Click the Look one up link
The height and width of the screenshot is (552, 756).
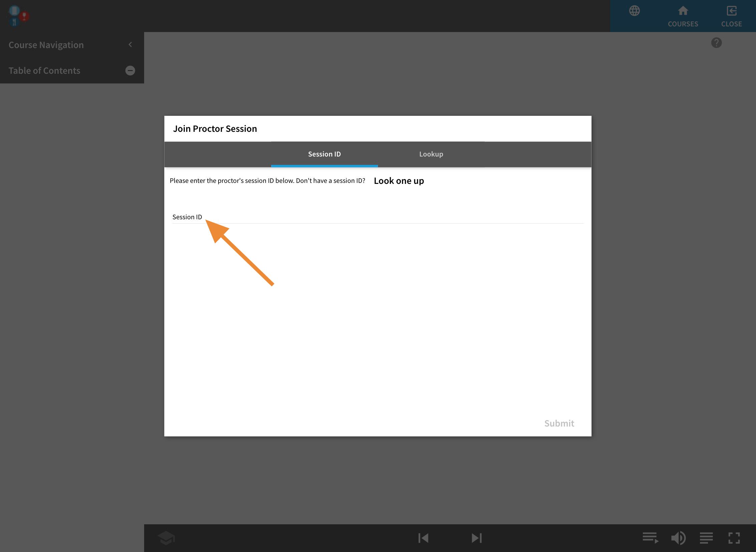(x=399, y=181)
